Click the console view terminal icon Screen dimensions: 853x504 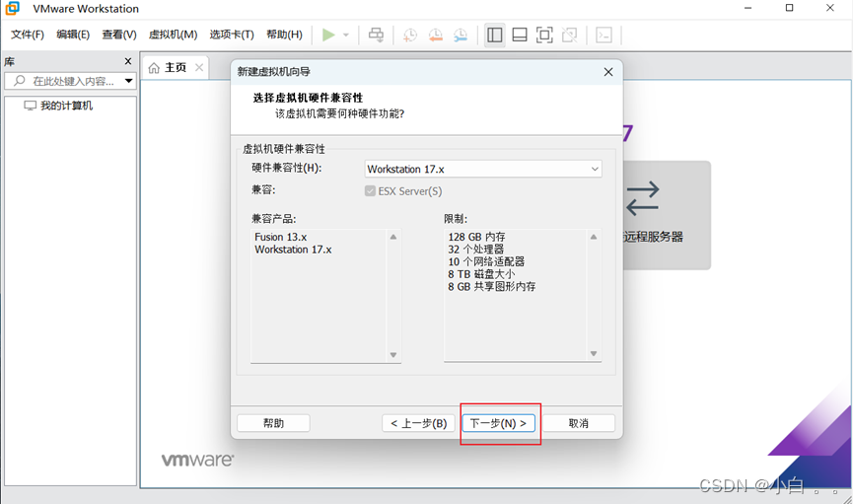[604, 35]
